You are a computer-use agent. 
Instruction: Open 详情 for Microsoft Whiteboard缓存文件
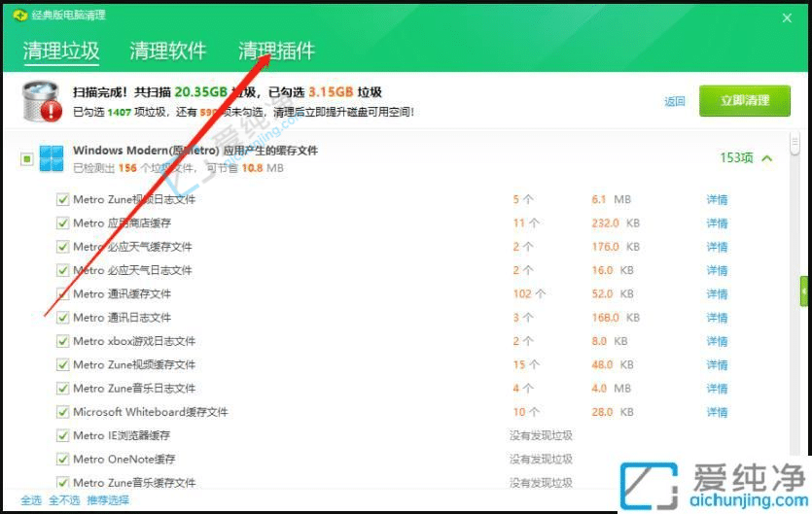(718, 412)
